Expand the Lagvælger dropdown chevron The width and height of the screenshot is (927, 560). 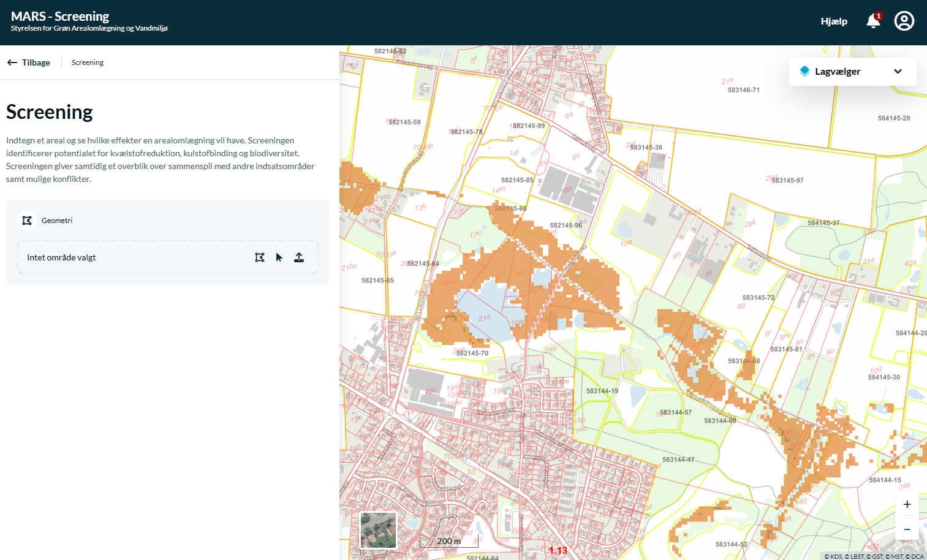(x=898, y=72)
